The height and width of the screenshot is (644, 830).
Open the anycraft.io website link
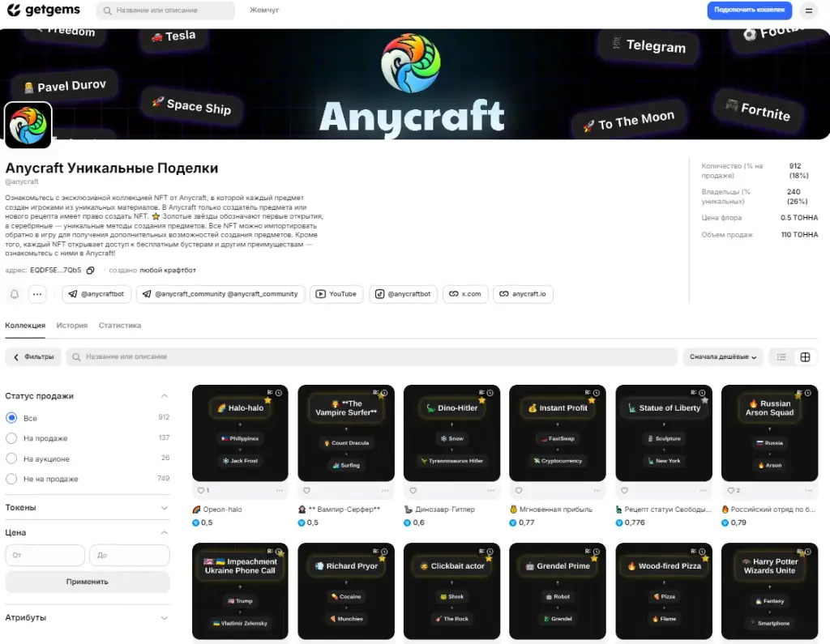pyautogui.click(x=523, y=294)
